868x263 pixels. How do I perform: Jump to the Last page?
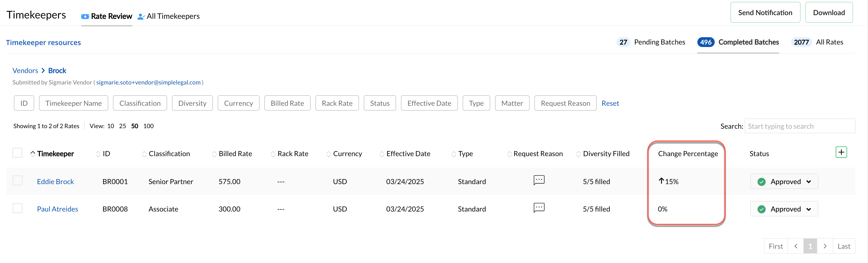coord(843,246)
